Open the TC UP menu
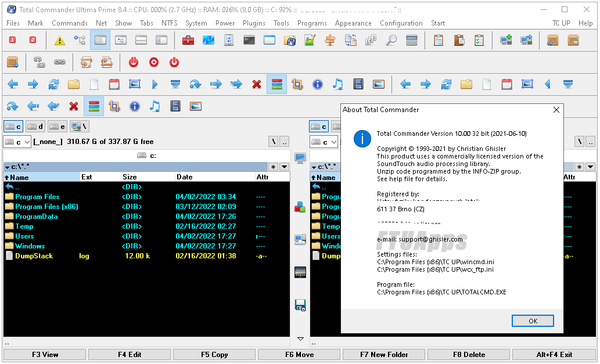The height and width of the screenshot is (364, 600). click(x=561, y=23)
